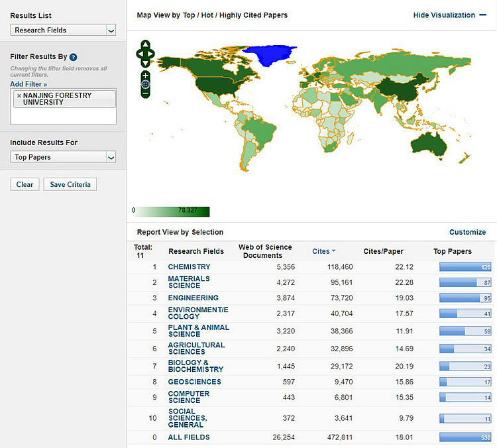Click the Chemistry top papers bar
Screen dimensions: 497x448
pyautogui.click(x=466, y=267)
